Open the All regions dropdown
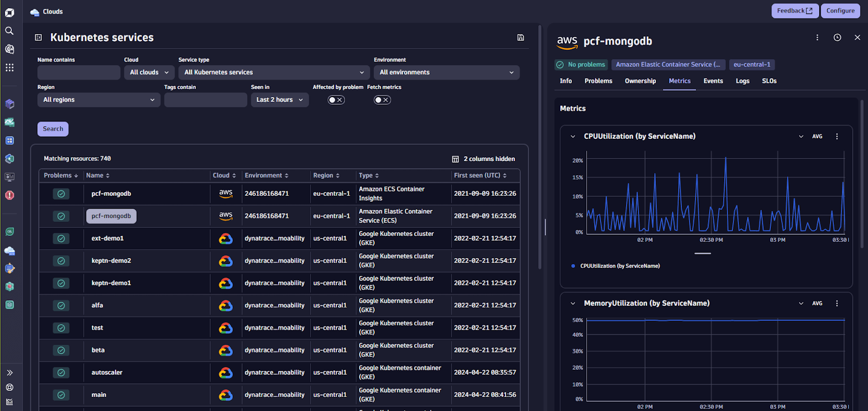The width and height of the screenshot is (868, 411). (x=99, y=100)
